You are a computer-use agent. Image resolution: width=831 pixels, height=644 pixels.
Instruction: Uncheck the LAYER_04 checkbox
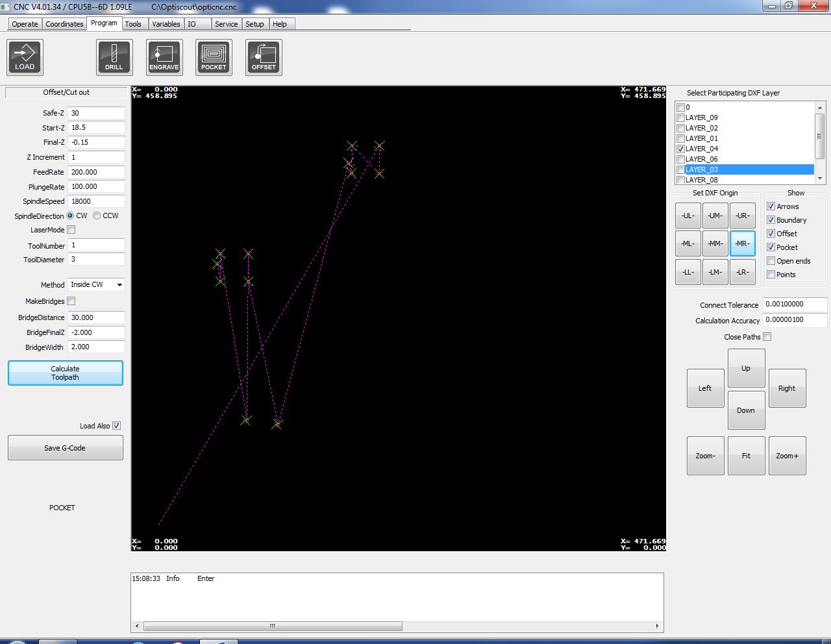click(x=680, y=149)
